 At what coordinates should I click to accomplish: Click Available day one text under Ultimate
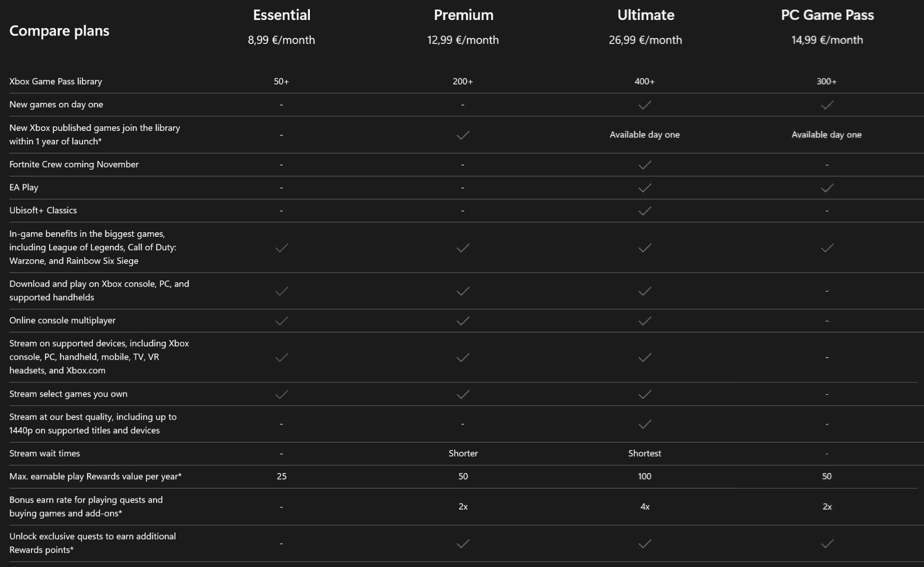645,134
